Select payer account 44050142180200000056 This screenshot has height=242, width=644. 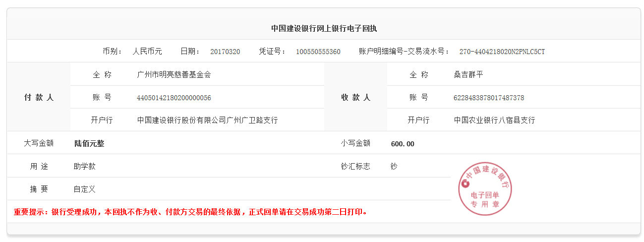pyautogui.click(x=174, y=98)
